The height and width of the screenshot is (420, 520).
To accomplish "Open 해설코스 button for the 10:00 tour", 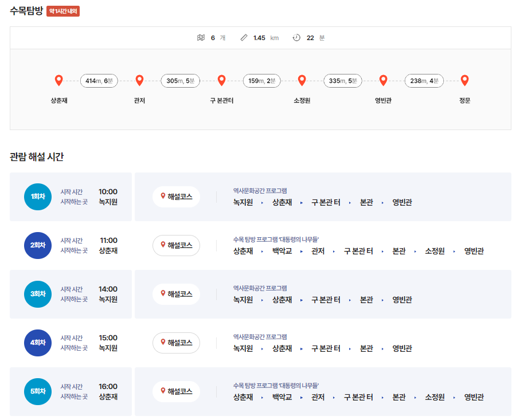I will (x=176, y=197).
